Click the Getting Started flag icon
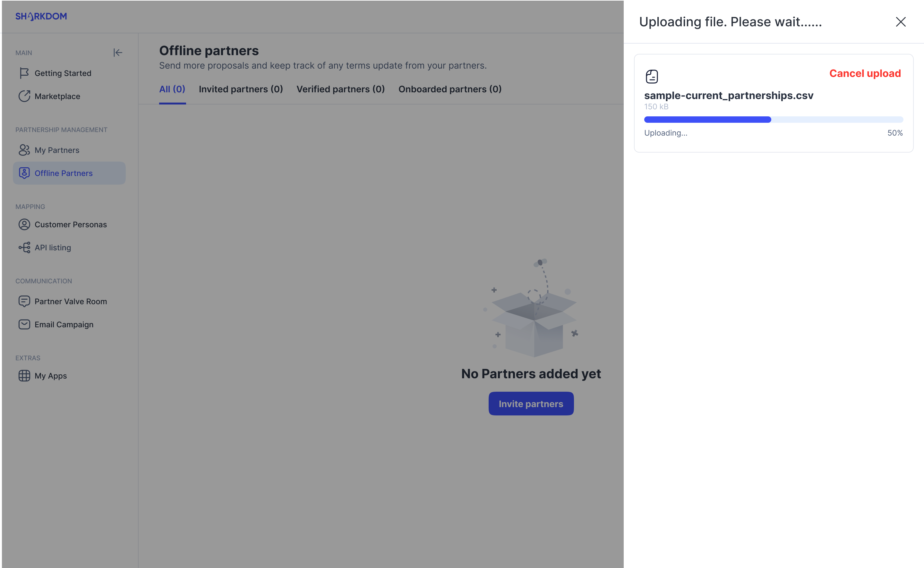 coord(24,73)
